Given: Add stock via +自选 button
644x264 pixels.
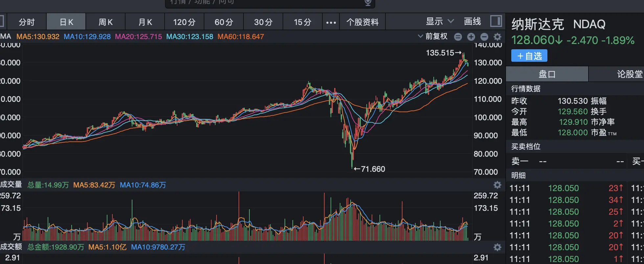Looking at the screenshot, I should tap(529, 56).
